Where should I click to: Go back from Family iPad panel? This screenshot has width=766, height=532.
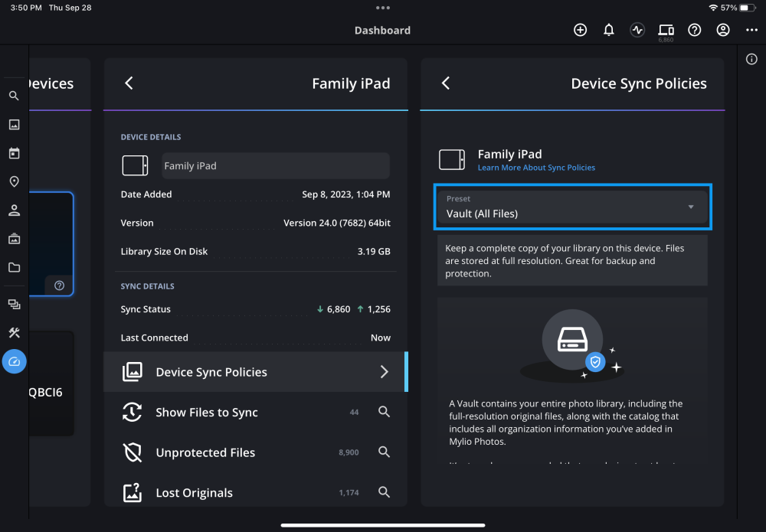(x=129, y=83)
